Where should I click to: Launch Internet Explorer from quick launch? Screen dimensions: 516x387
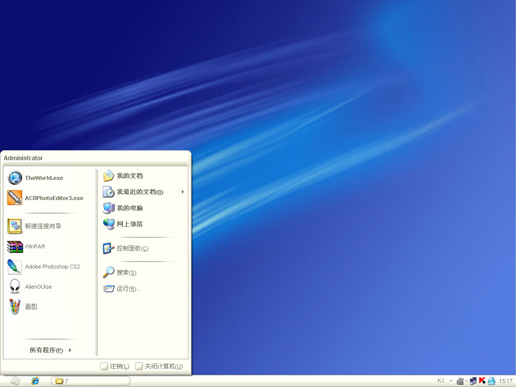click(x=35, y=381)
